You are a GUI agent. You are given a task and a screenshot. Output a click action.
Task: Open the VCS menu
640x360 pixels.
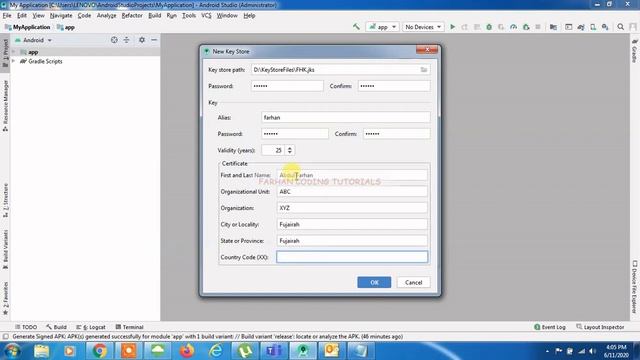click(x=206, y=16)
